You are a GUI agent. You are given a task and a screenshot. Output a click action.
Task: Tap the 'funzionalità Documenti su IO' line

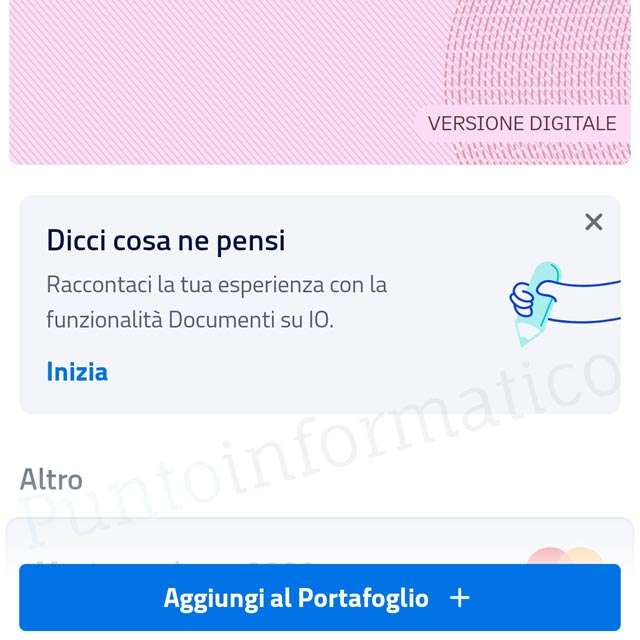(x=190, y=320)
